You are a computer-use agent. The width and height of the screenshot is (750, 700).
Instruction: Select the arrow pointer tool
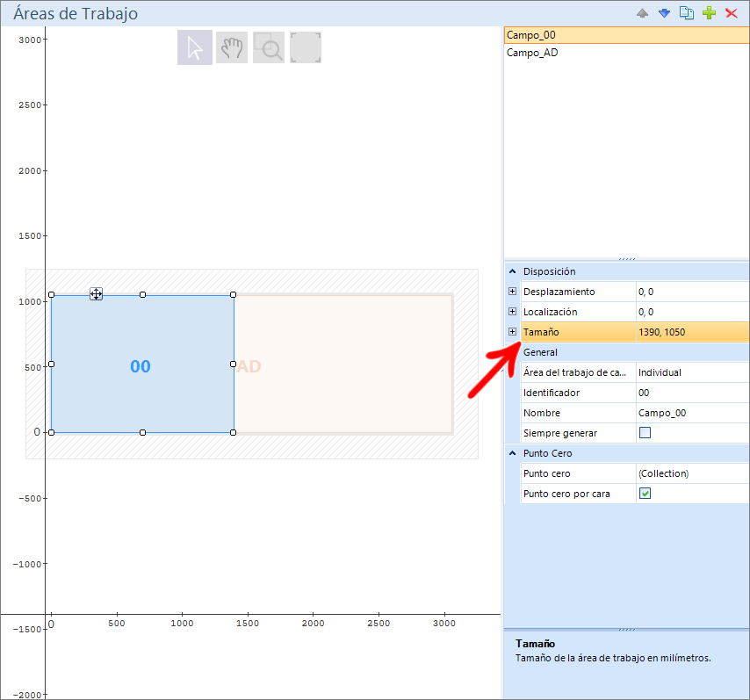click(195, 48)
